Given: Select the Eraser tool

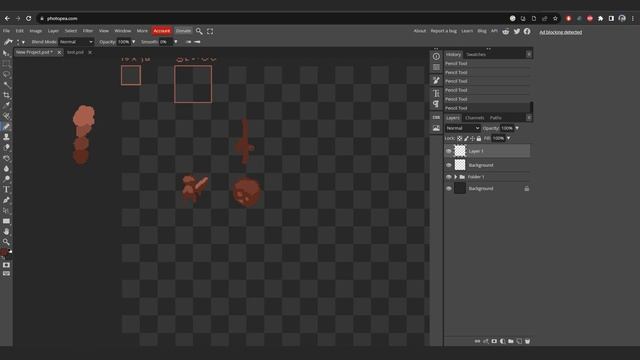Looking at the screenshot, I should point(6,147).
